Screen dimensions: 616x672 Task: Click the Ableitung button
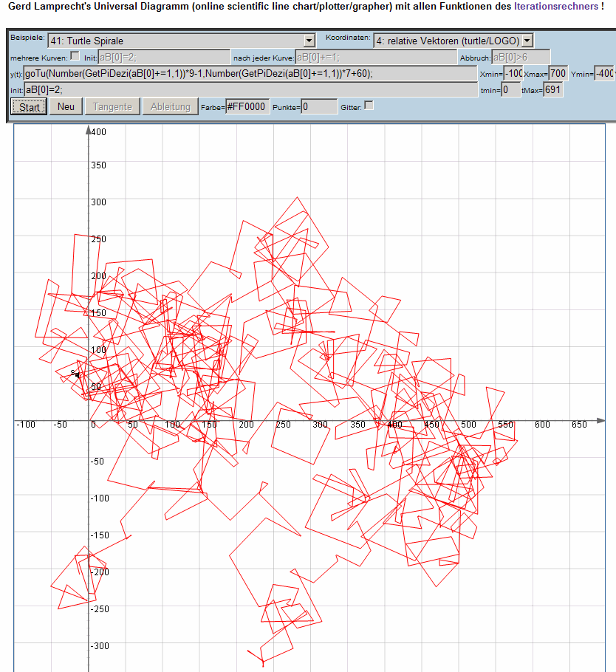pos(171,107)
